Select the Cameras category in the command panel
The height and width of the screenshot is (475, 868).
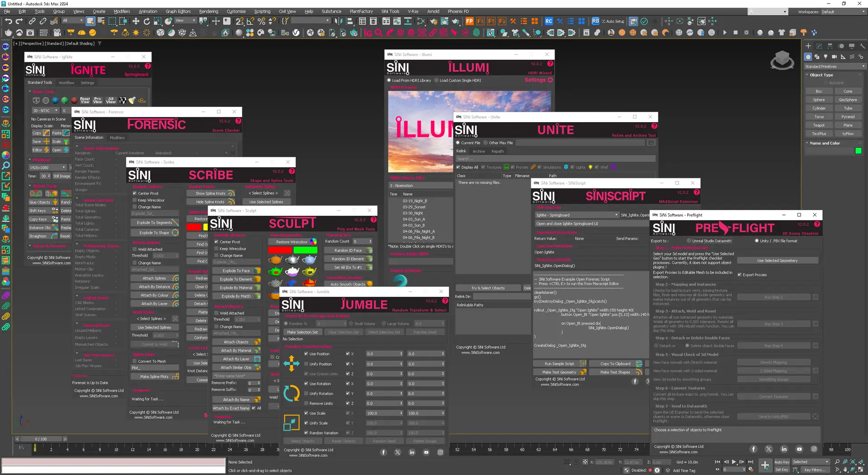coord(834,57)
